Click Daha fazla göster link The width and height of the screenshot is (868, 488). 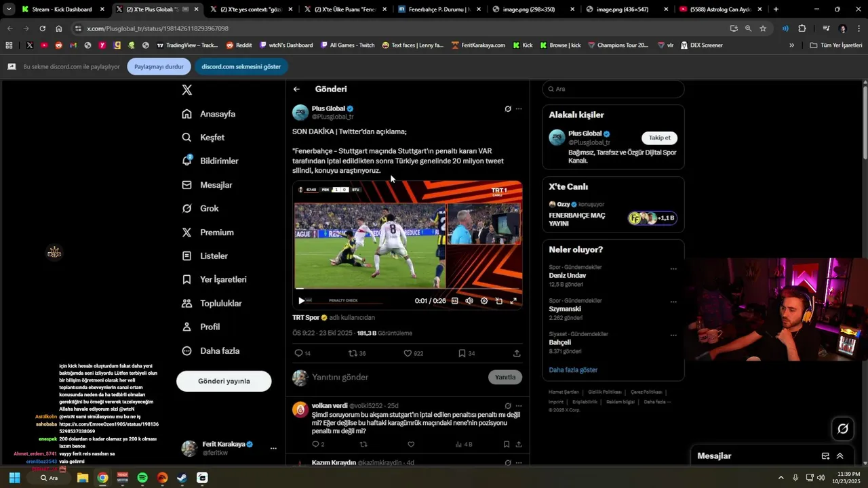click(573, 370)
